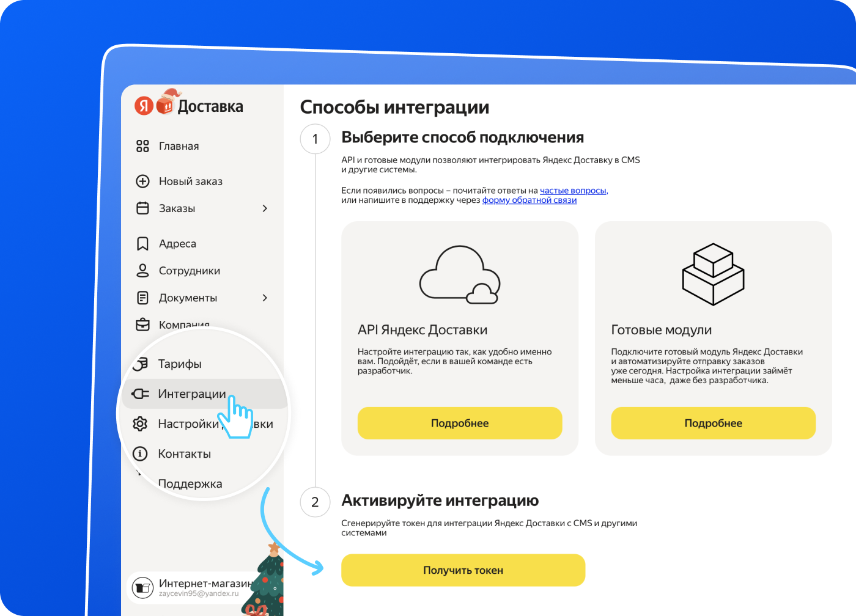856x616 pixels.
Task: Click the Документы document icon
Action: pos(142,298)
